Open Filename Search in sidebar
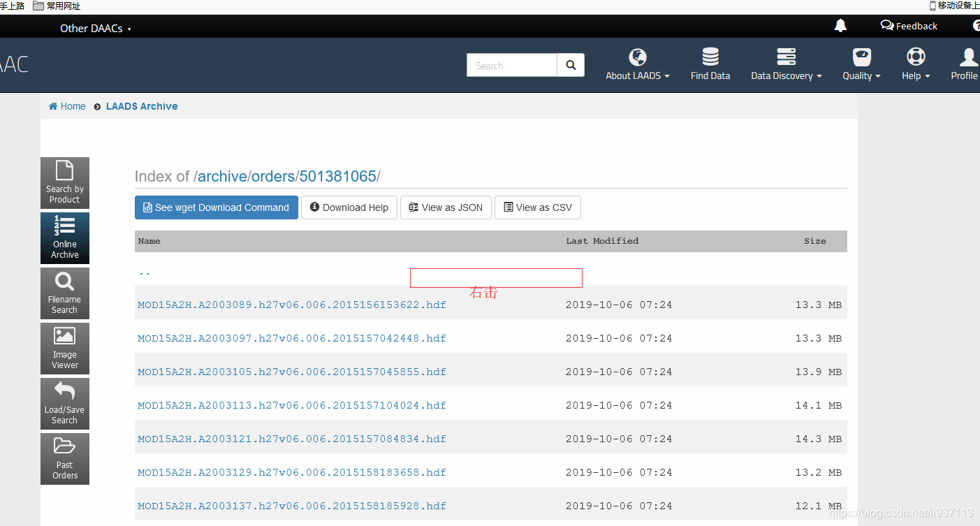This screenshot has width=980, height=526. (65, 293)
